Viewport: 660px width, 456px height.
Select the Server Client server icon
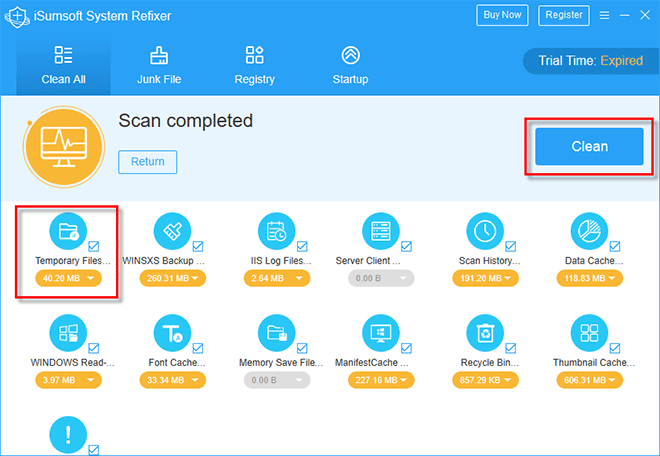click(381, 231)
